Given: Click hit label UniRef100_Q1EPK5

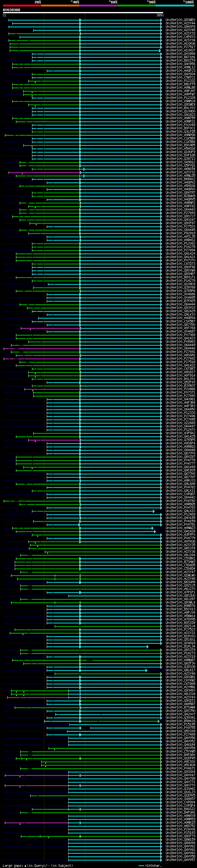Looking at the screenshot, I should pos(180,796).
